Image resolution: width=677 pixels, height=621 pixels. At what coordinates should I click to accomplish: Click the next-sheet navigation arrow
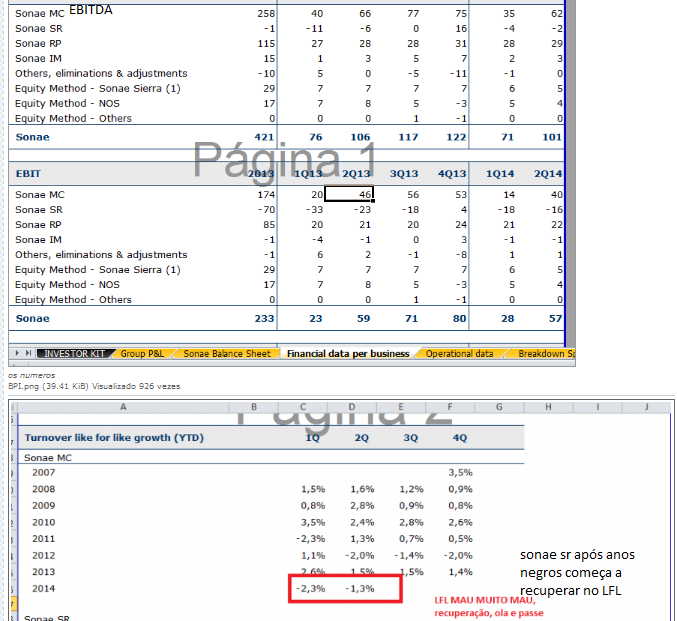17,353
